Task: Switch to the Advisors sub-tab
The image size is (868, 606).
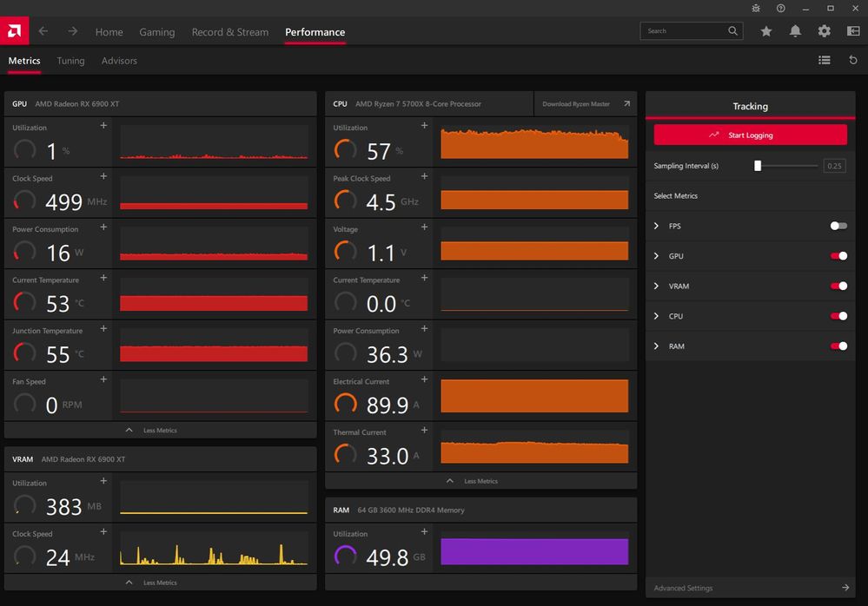Action: point(119,61)
